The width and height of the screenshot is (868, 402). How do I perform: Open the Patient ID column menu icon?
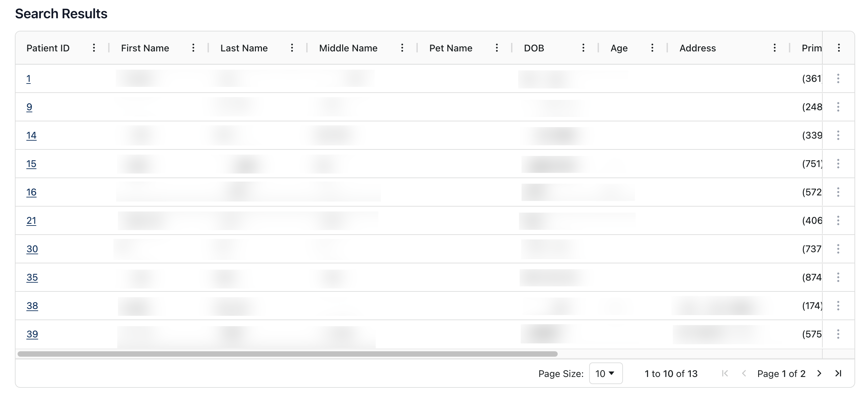coord(94,48)
